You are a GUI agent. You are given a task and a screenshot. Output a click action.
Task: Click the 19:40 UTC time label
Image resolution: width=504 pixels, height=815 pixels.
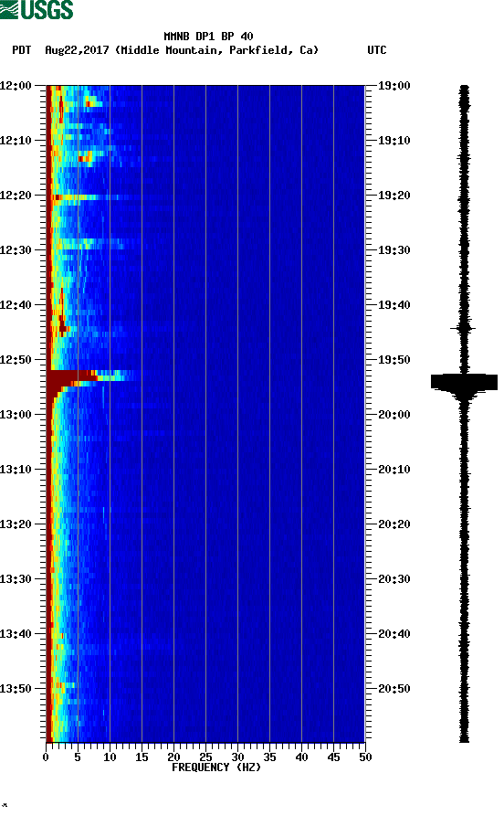tap(394, 304)
